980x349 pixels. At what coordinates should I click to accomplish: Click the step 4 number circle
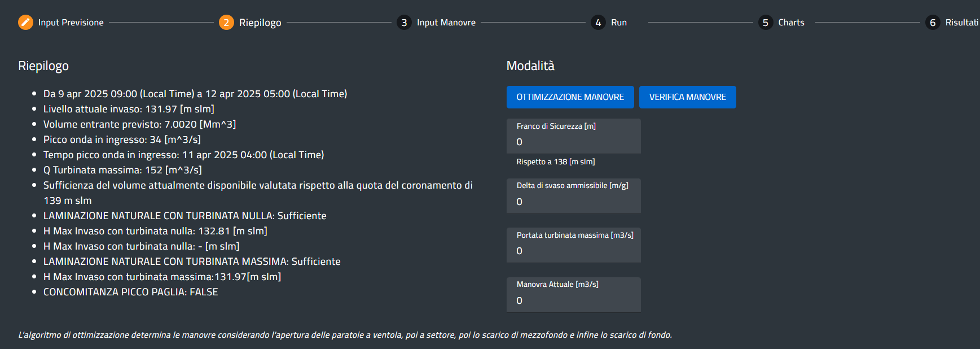(x=598, y=23)
